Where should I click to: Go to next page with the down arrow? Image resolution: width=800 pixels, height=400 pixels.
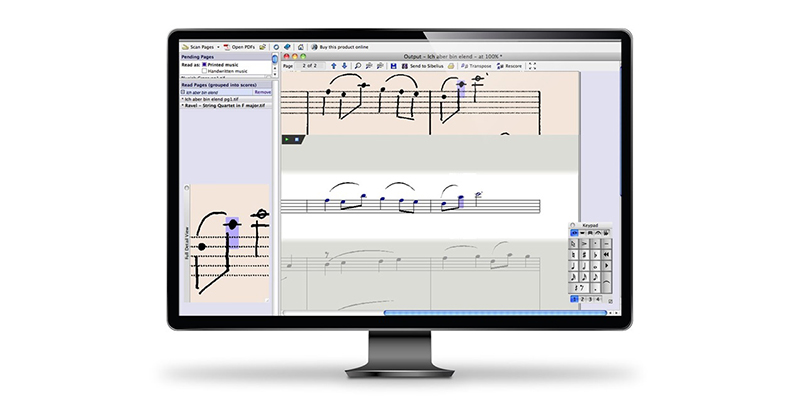344,66
